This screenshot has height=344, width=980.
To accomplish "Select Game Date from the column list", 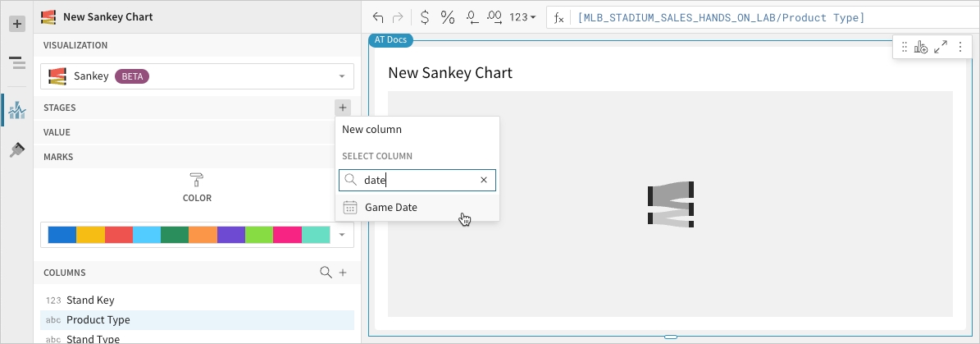I will tap(391, 208).
